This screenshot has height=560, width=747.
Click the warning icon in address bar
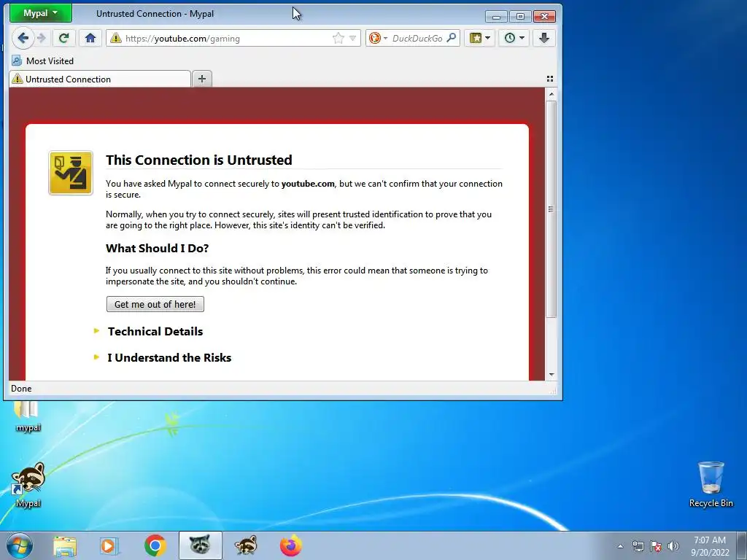tap(116, 38)
